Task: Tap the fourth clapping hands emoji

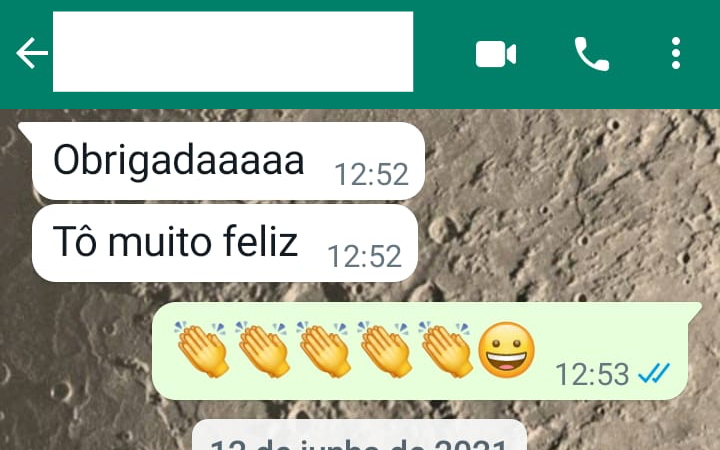Action: [385, 349]
